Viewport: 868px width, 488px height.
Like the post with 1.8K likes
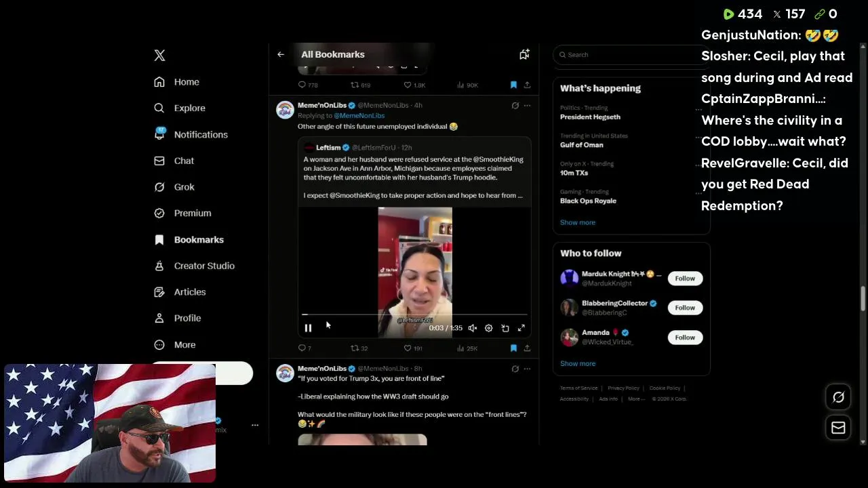click(x=408, y=85)
